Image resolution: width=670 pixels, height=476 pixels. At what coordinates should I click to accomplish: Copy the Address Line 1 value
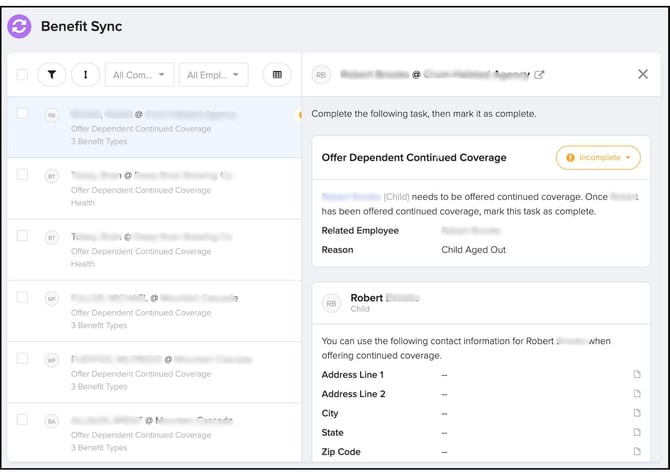636,375
